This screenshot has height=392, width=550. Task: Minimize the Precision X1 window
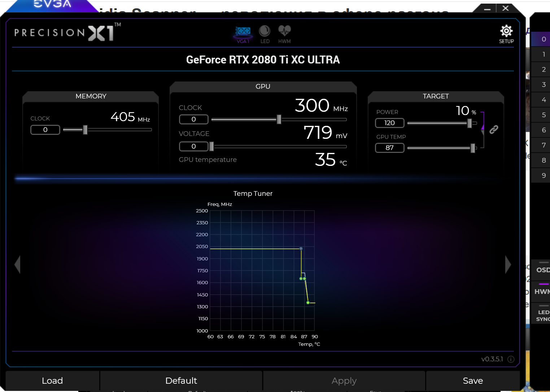coord(487,9)
